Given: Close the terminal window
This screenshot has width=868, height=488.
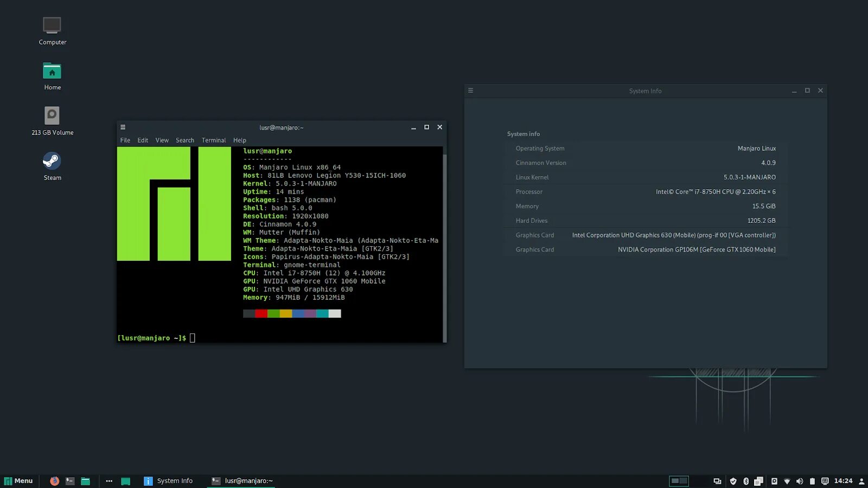Looking at the screenshot, I should pyautogui.click(x=440, y=127).
